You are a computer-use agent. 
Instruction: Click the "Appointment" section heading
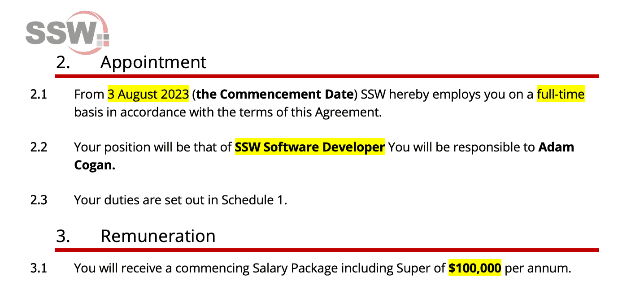[153, 62]
